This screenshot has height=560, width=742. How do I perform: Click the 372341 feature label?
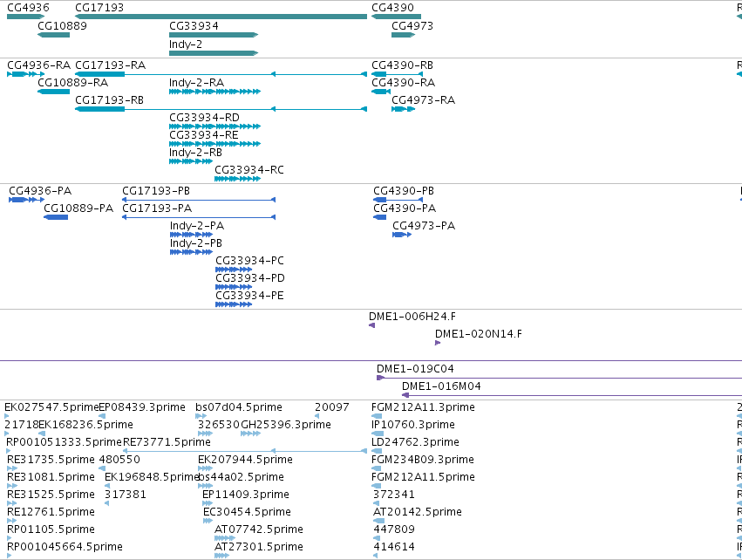click(394, 495)
